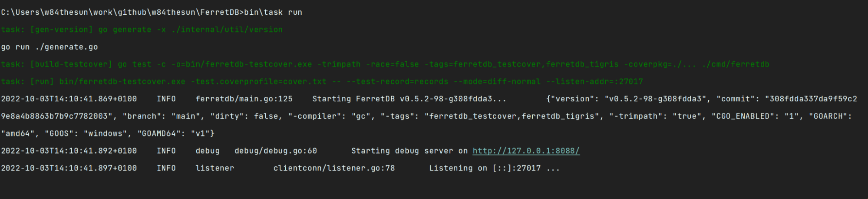Click the command prompt line with bin\task run

point(152,12)
